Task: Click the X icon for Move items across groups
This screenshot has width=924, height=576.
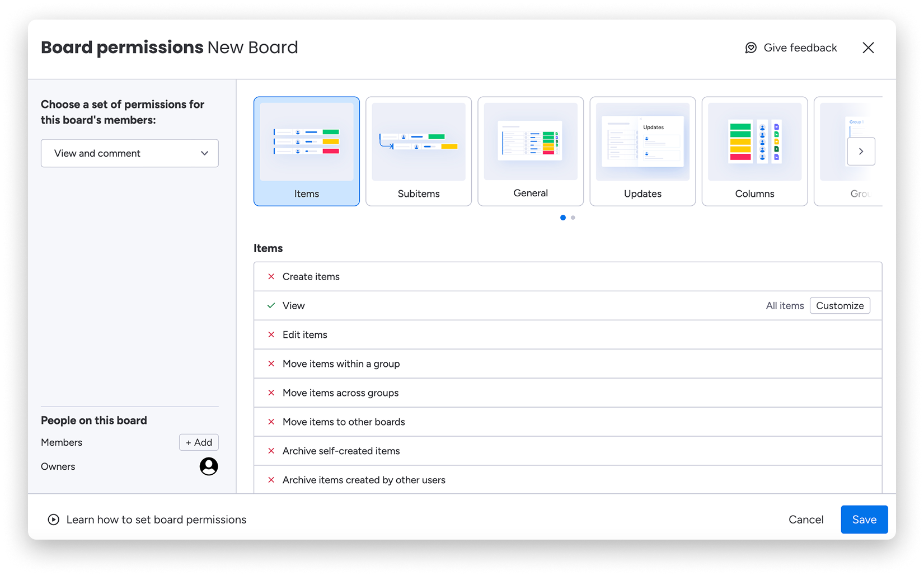Action: tap(271, 393)
